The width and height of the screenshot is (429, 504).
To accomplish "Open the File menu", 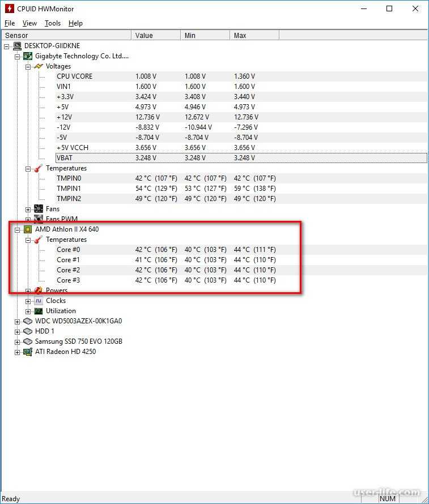I will [x=10, y=23].
